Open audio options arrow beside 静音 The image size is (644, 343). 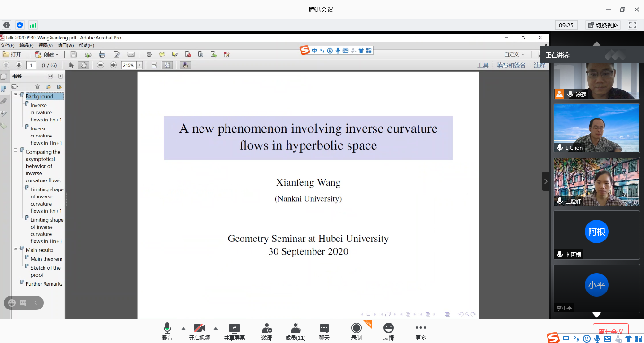[183, 328]
